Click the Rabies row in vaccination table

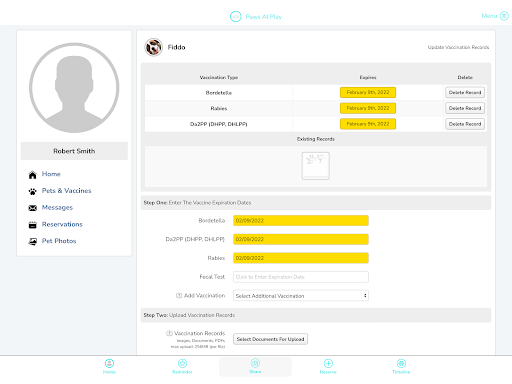[x=316, y=108]
